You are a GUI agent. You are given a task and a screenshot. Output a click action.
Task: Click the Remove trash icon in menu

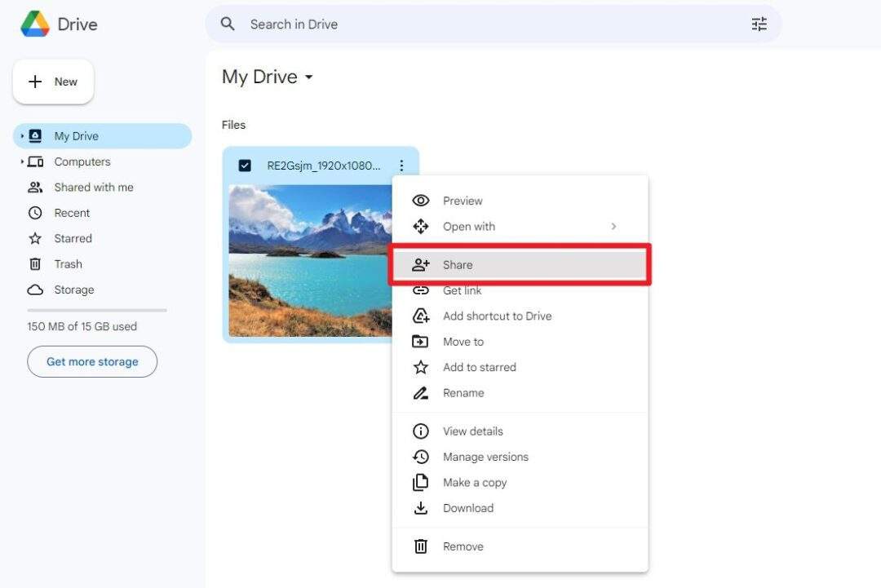point(421,546)
